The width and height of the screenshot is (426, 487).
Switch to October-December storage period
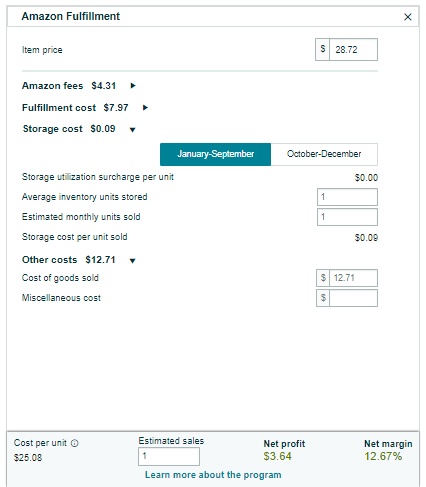pos(324,154)
